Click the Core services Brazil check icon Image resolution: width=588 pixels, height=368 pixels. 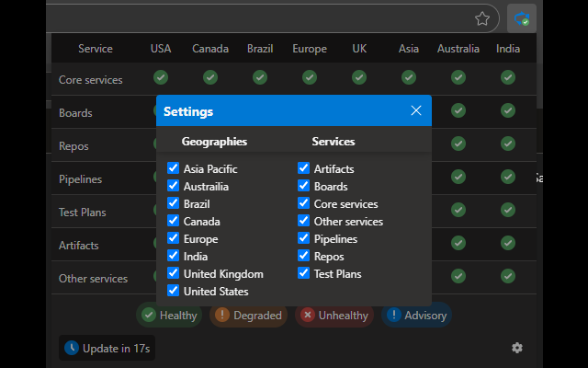pyautogui.click(x=260, y=78)
